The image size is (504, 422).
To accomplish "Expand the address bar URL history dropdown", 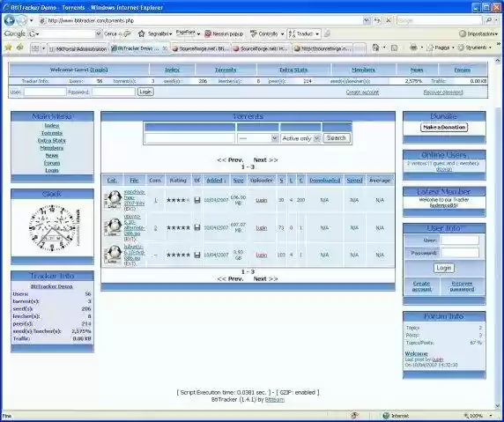I will tap(367, 20).
